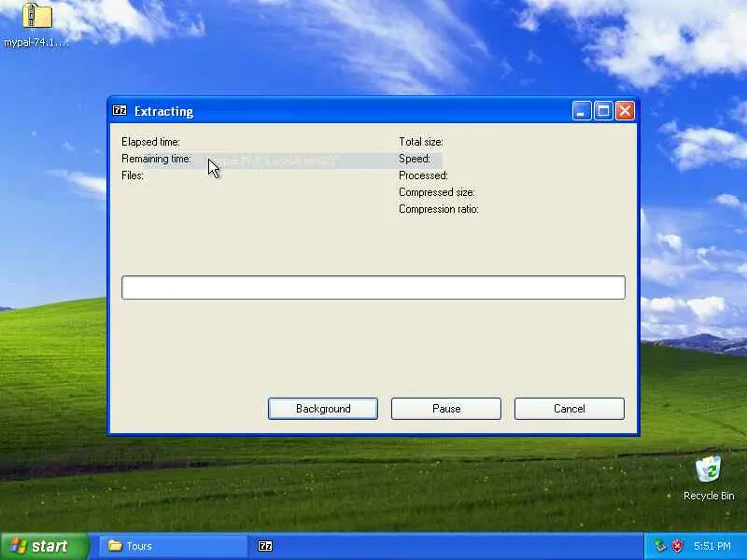Switch to the Tours taskbar window
This screenshot has height=560, width=747.
[x=173, y=546]
